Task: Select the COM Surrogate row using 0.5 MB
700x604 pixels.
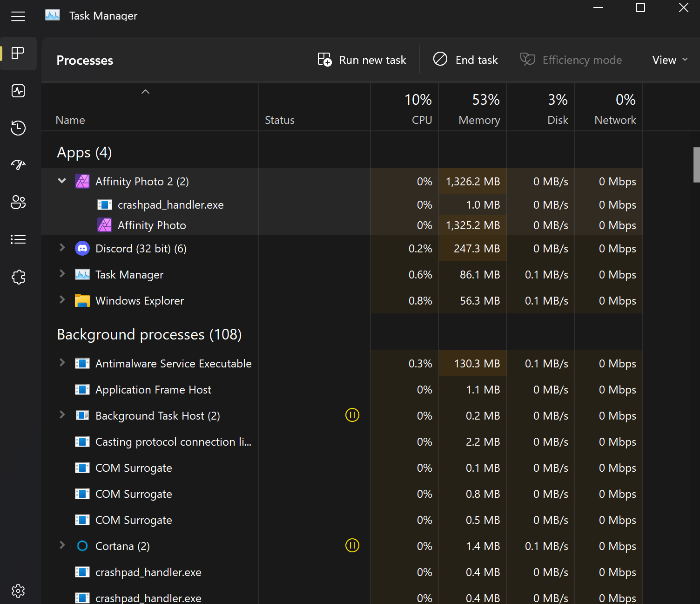Action: (x=342, y=520)
